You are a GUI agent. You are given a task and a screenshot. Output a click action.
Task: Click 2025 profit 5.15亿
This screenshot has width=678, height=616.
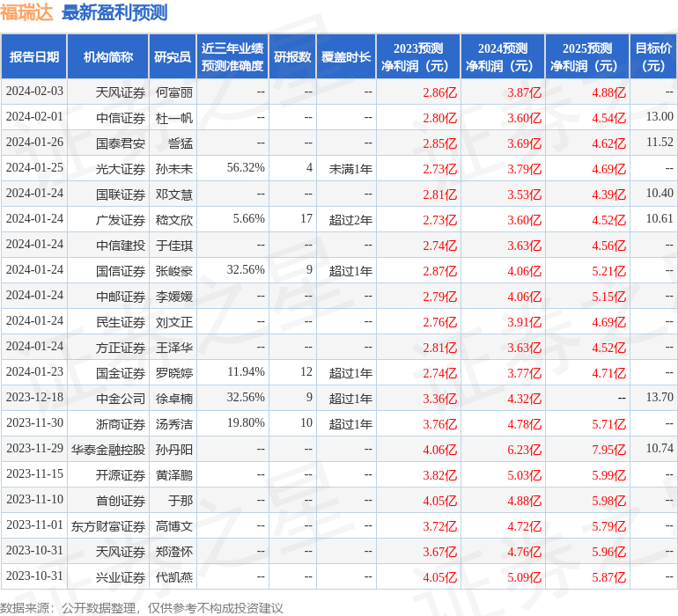point(608,297)
